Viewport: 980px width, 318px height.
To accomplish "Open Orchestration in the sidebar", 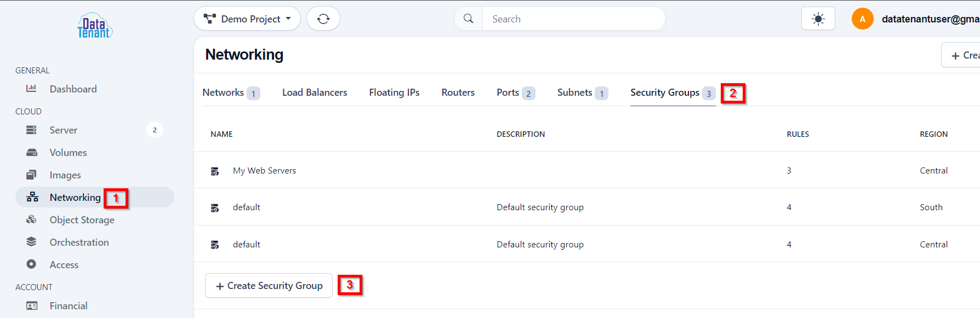I will pyautogui.click(x=79, y=242).
